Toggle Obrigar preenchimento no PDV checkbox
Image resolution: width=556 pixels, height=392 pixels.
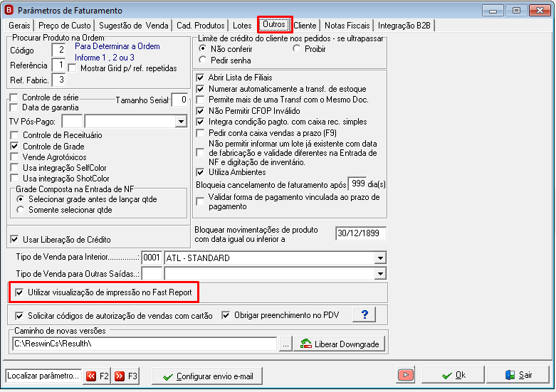pos(226,315)
